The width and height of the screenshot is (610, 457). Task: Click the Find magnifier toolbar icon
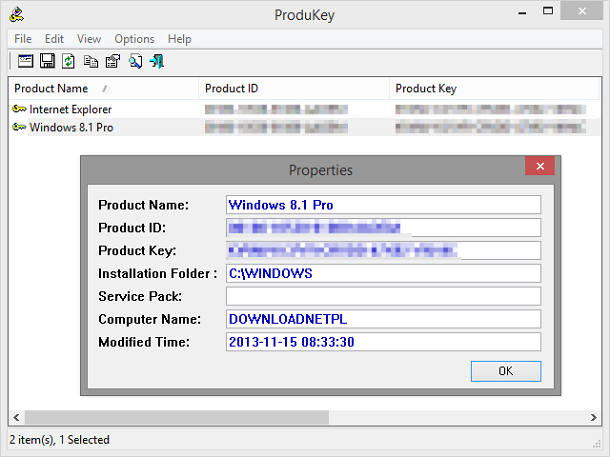[135, 61]
